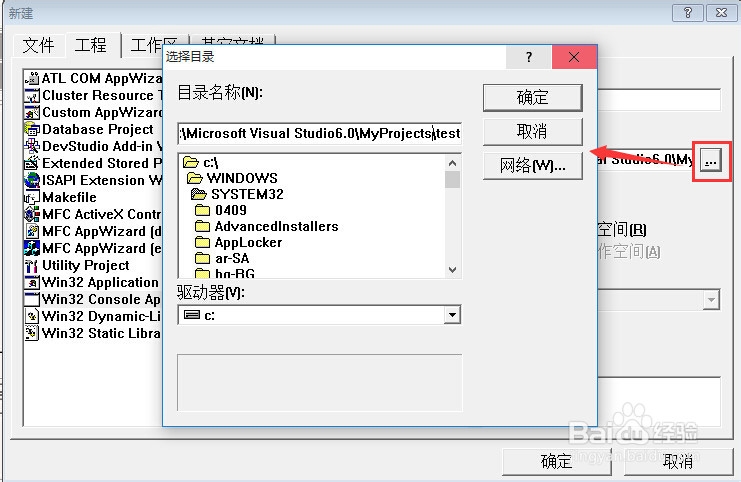Click 0409 folder icon
Image resolution: width=741 pixels, height=482 pixels.
tap(202, 210)
